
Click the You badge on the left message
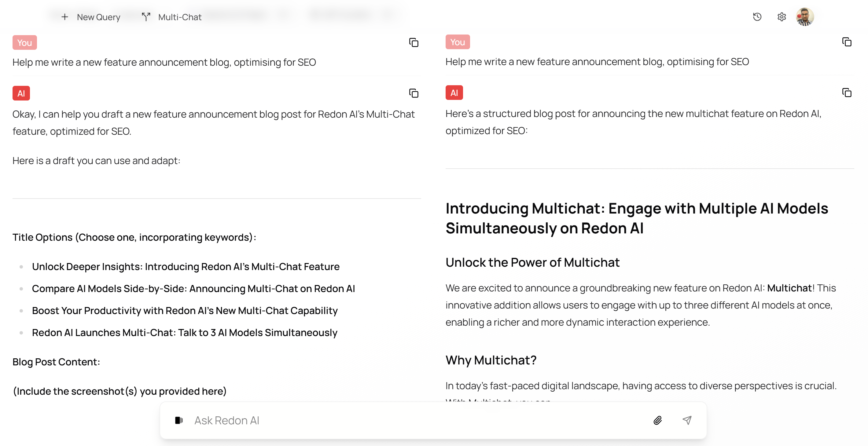pos(24,42)
